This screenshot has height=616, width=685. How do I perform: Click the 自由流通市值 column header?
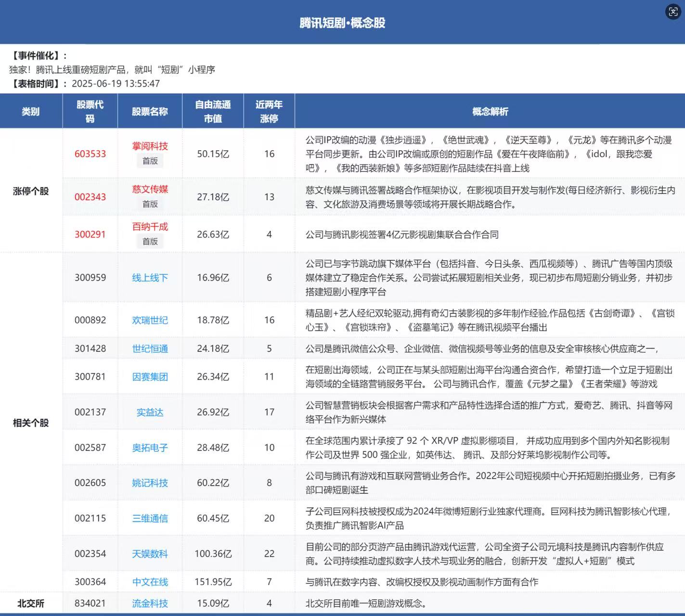pyautogui.click(x=213, y=112)
